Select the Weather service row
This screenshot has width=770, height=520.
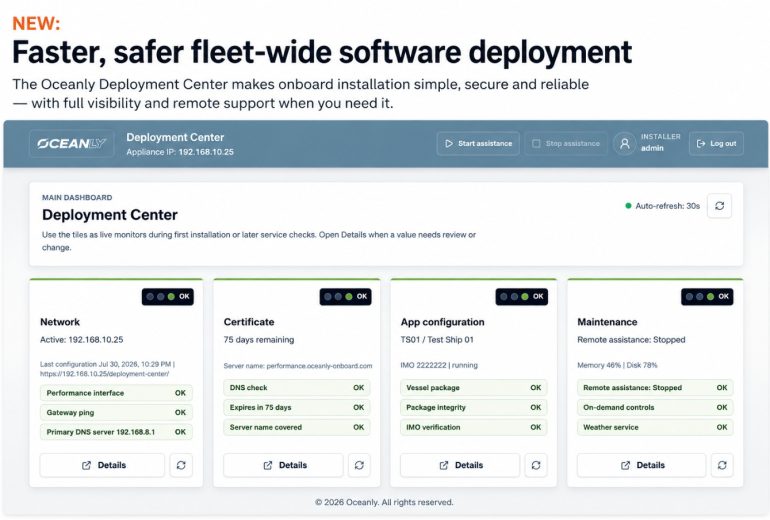tap(655, 427)
